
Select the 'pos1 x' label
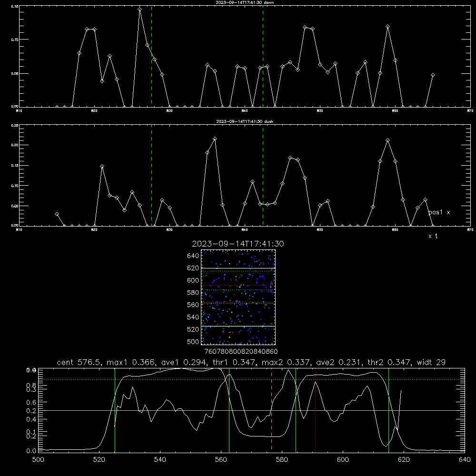439,212
